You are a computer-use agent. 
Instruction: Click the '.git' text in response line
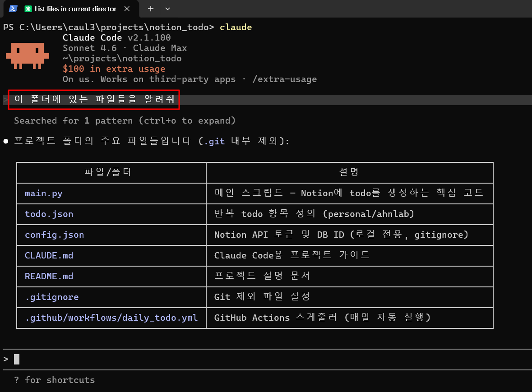click(214, 141)
